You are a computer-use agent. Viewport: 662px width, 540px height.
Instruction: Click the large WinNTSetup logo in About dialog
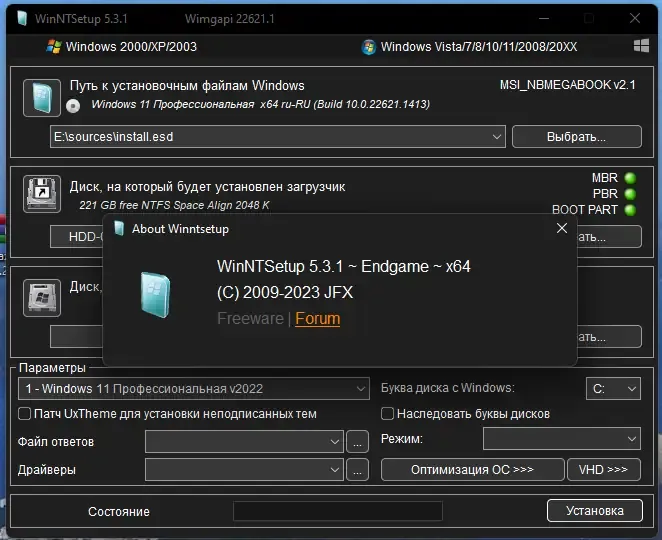point(155,294)
